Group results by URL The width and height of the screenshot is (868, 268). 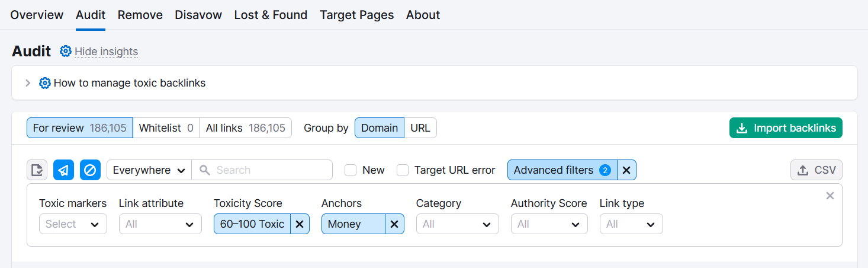click(420, 128)
